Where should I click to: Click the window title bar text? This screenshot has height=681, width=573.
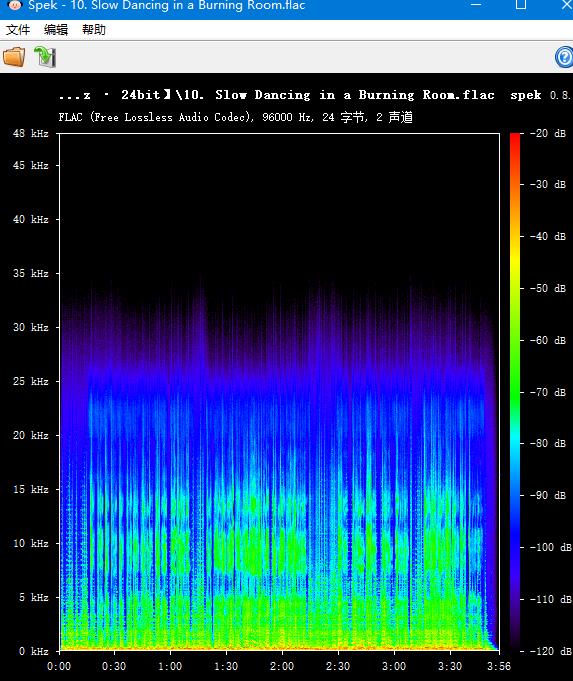coord(167,5)
